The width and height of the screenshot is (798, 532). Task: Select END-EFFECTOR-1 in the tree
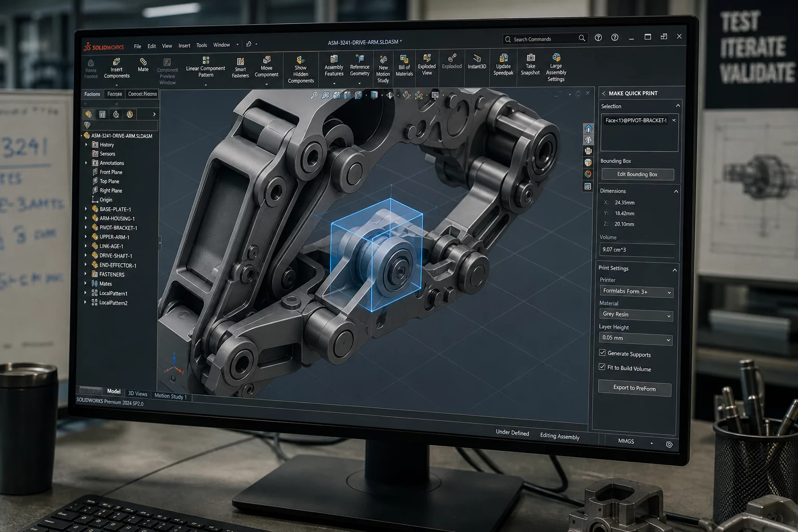(118, 265)
